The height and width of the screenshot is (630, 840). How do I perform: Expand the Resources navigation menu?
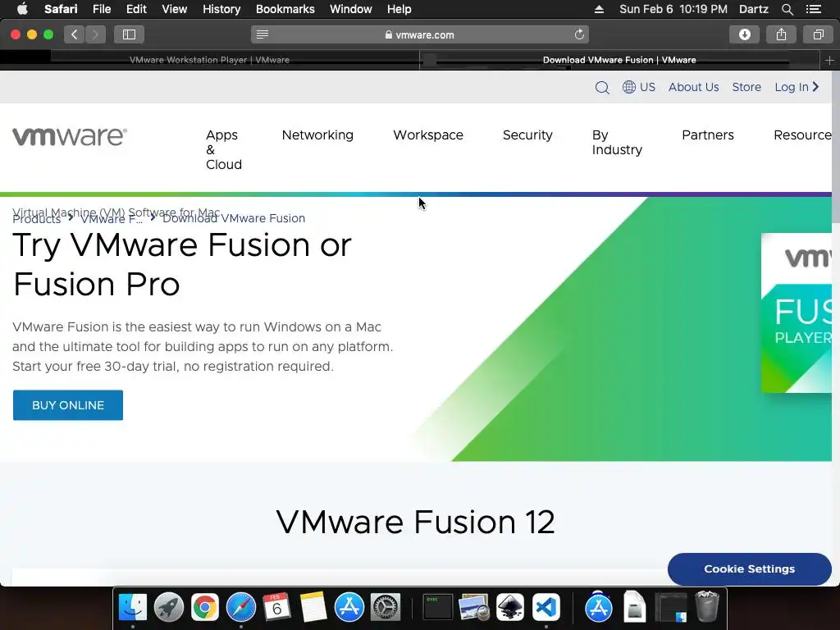click(x=802, y=135)
